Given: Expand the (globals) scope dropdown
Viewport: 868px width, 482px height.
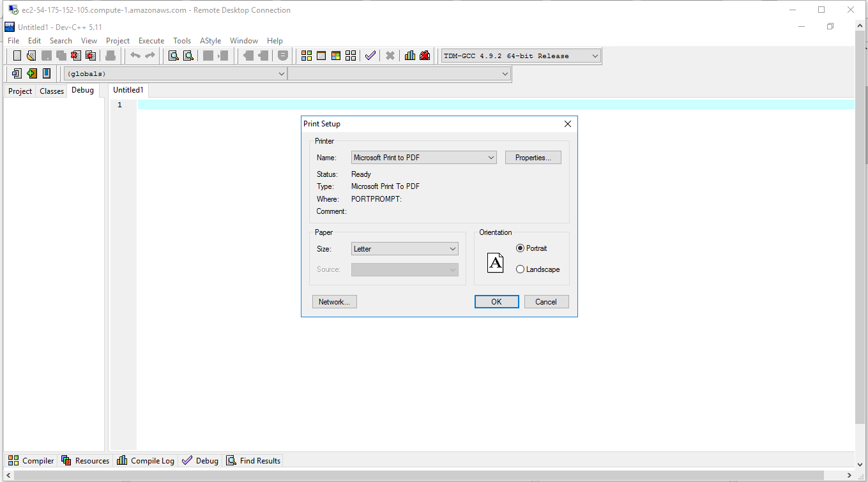Looking at the screenshot, I should pyautogui.click(x=176, y=74).
